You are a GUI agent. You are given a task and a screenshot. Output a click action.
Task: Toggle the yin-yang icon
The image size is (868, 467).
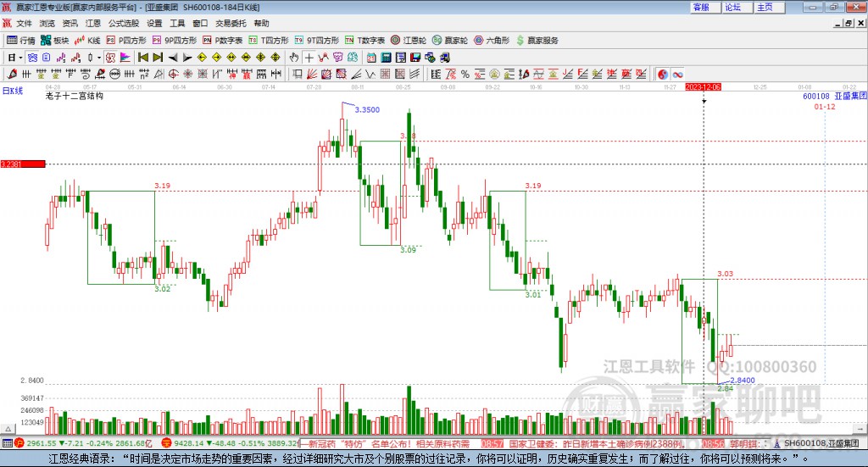coord(663,74)
